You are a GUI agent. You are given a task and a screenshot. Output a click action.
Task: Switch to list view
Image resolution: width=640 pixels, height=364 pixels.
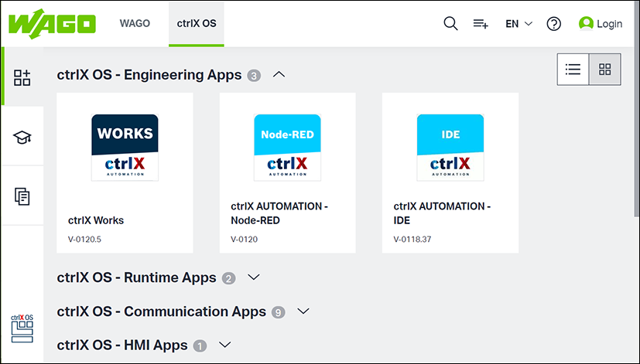[x=573, y=70]
